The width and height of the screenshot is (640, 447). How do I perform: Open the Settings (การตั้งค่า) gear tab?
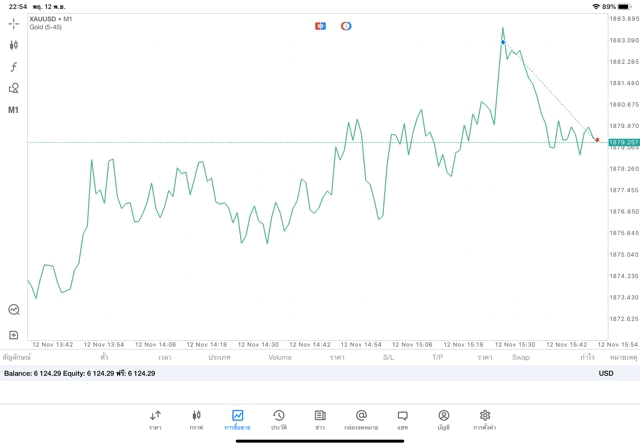(x=485, y=419)
